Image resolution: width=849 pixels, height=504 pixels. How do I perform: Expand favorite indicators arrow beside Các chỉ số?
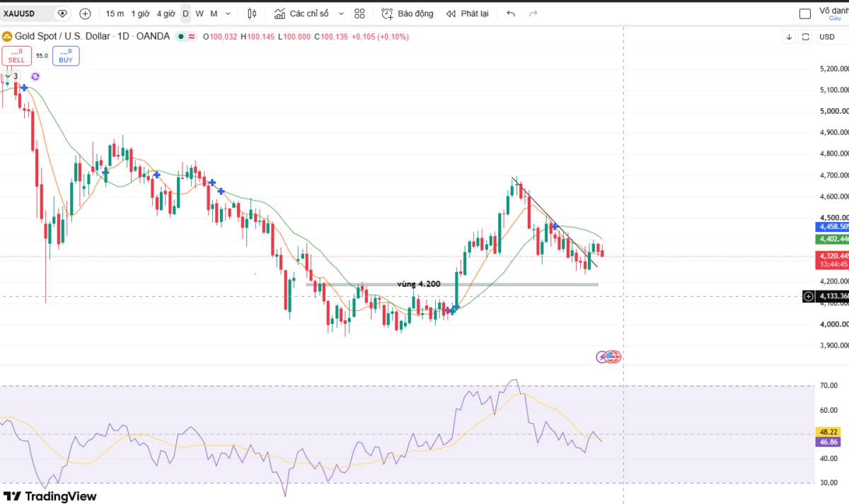342,13
